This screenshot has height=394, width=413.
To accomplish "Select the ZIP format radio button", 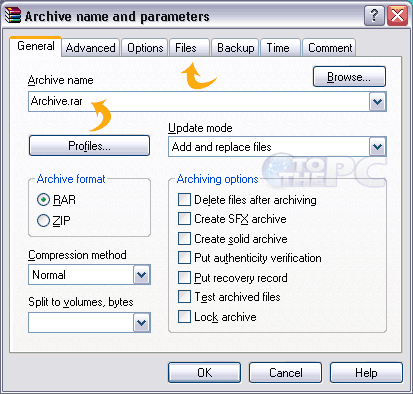I will tap(43, 221).
